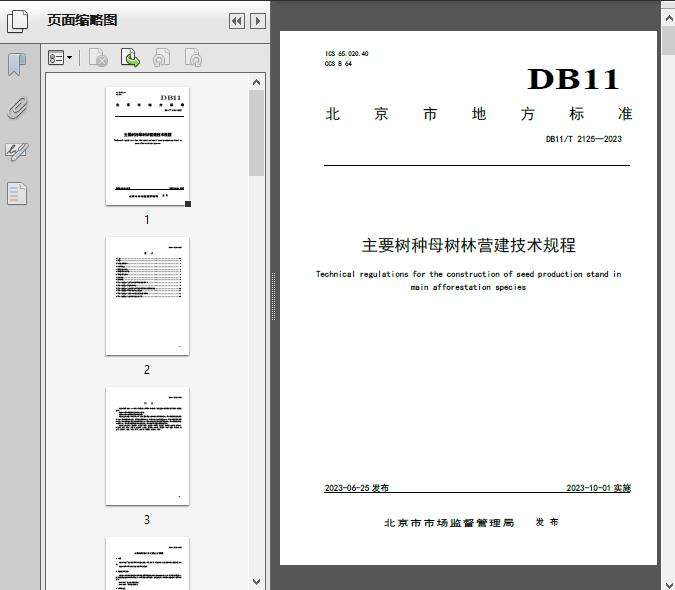Screen dimensions: 675x590
Task: Click the date '2023-10-01 实施'
Action: (x=598, y=488)
